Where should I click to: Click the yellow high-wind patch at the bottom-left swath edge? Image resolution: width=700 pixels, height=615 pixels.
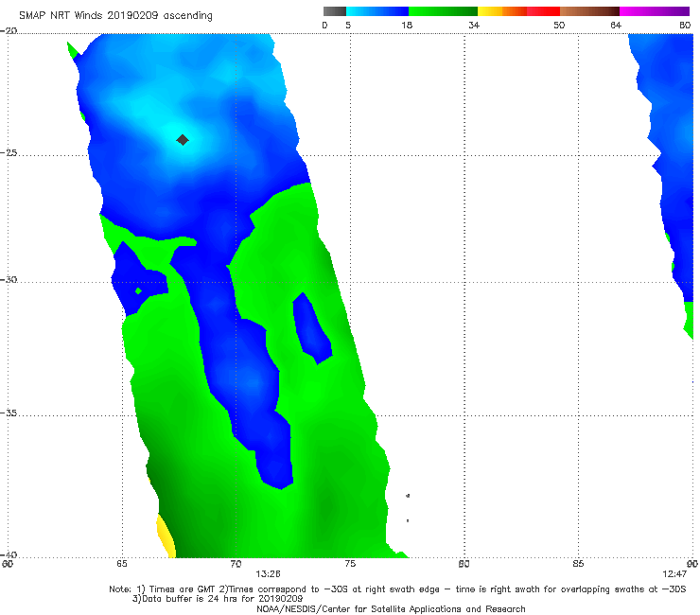[166, 536]
